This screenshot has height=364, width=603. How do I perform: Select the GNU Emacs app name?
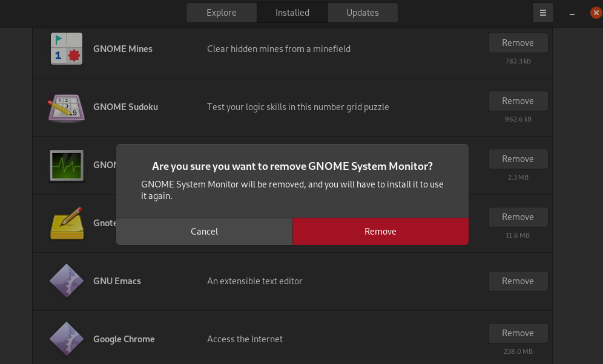pyautogui.click(x=117, y=281)
